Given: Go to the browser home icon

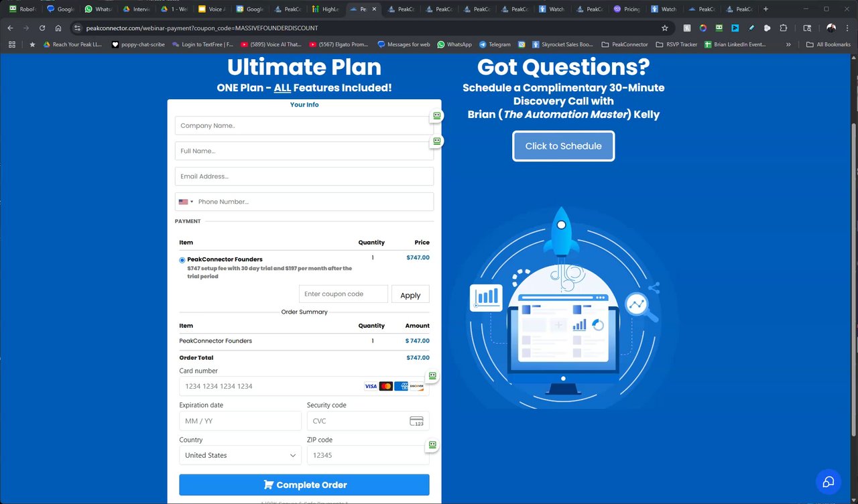Looking at the screenshot, I should (58, 28).
